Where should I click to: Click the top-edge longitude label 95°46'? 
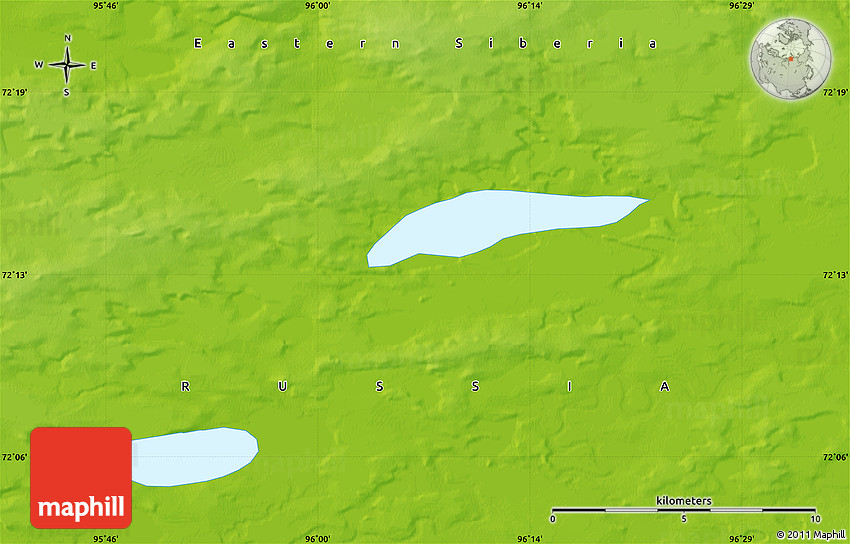(105, 5)
